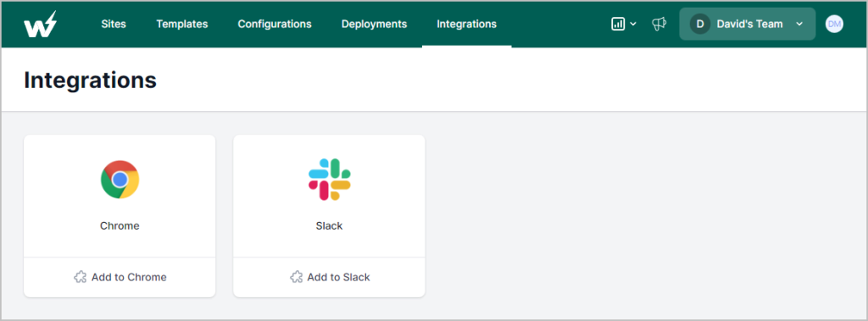Expand the reports dropdown chevron
The height and width of the screenshot is (321, 868).
point(633,24)
